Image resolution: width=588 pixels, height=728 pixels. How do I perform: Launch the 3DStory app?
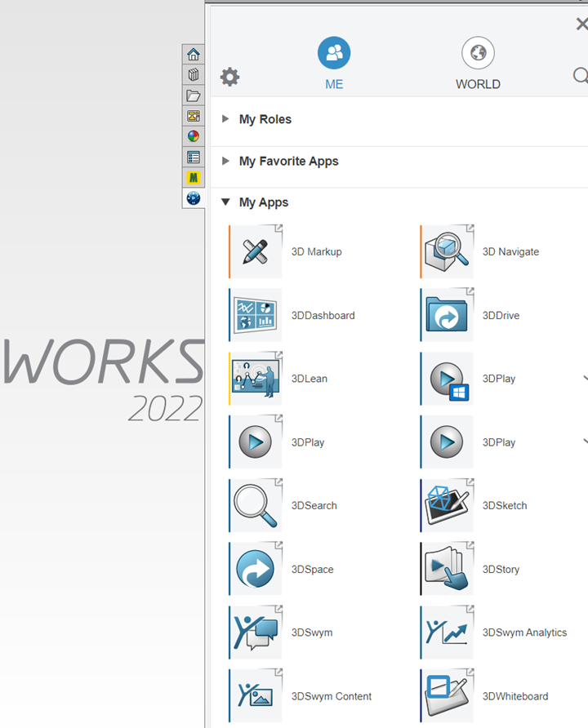point(447,569)
